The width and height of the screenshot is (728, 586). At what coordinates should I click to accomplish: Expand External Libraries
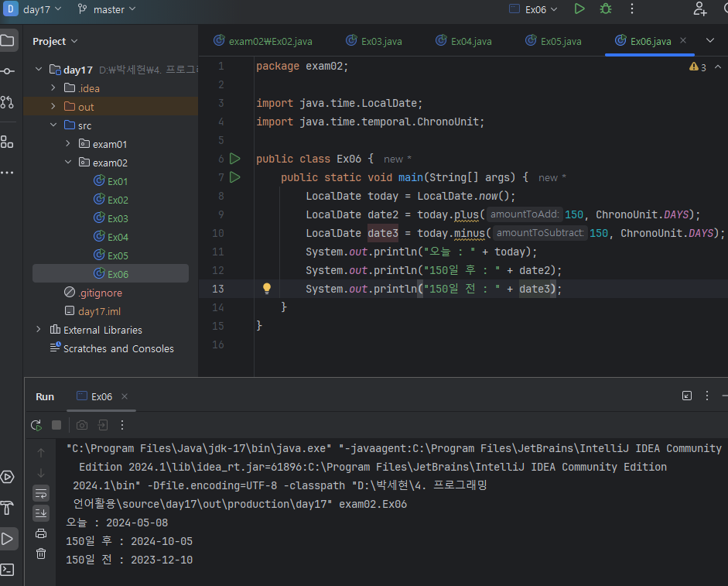tap(39, 329)
